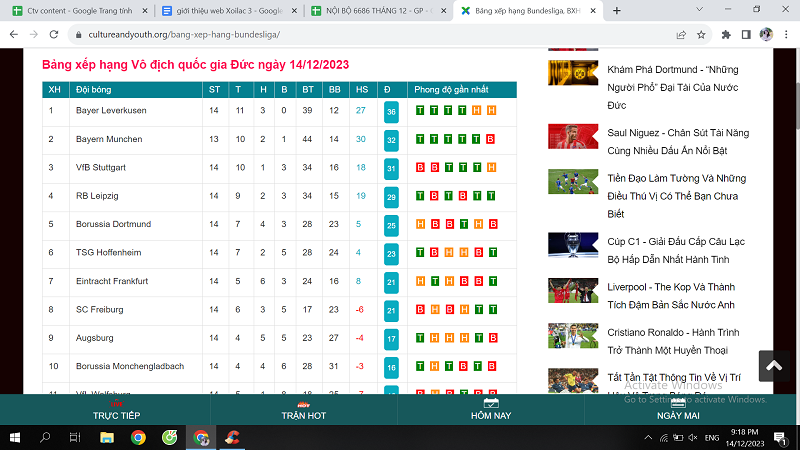Click Dortmund article thumbnail
This screenshot has width=800, height=450.
573,73
